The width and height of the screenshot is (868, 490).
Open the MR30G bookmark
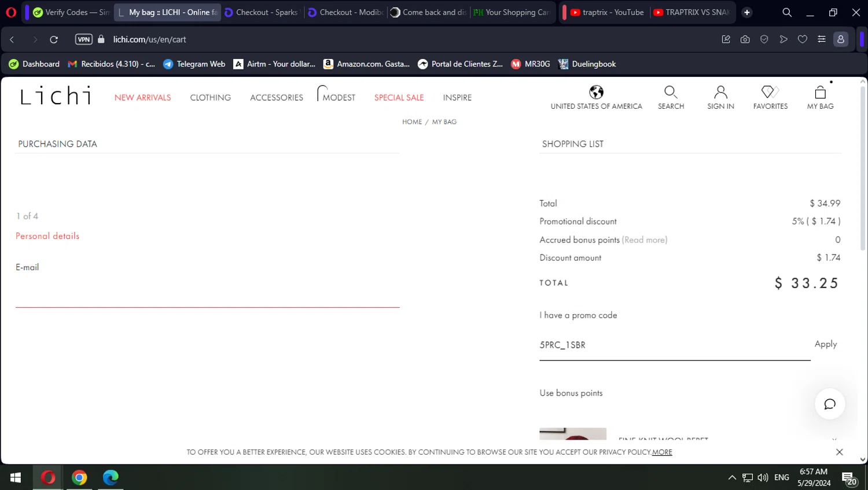(531, 64)
